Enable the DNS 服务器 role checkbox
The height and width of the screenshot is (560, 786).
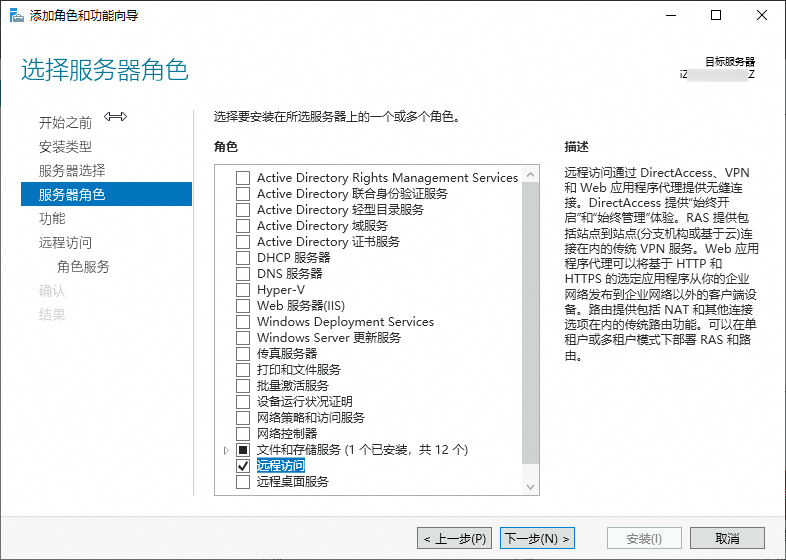[x=243, y=274]
